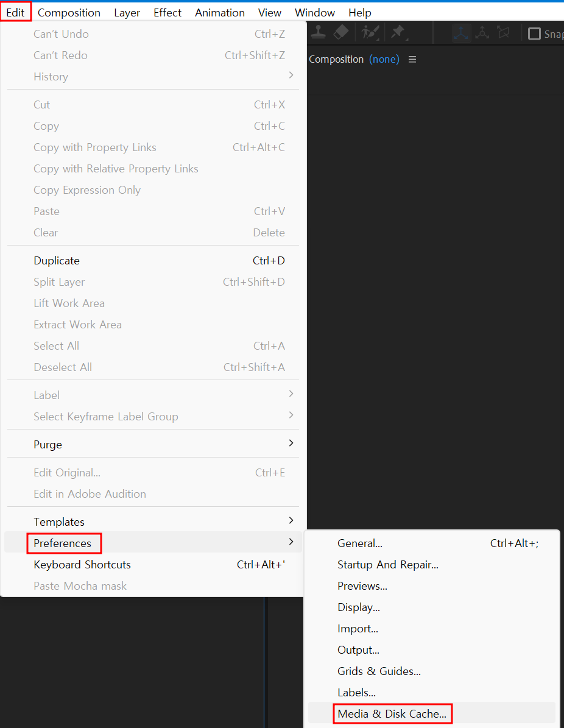Select the Eraser tool
Image resolution: width=564 pixels, height=728 pixels.
tap(341, 32)
